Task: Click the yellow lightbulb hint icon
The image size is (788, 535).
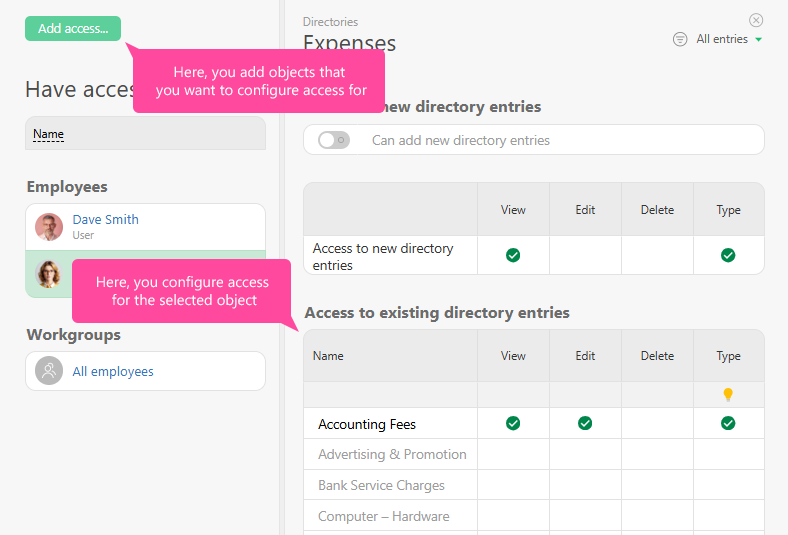Action: (x=728, y=395)
